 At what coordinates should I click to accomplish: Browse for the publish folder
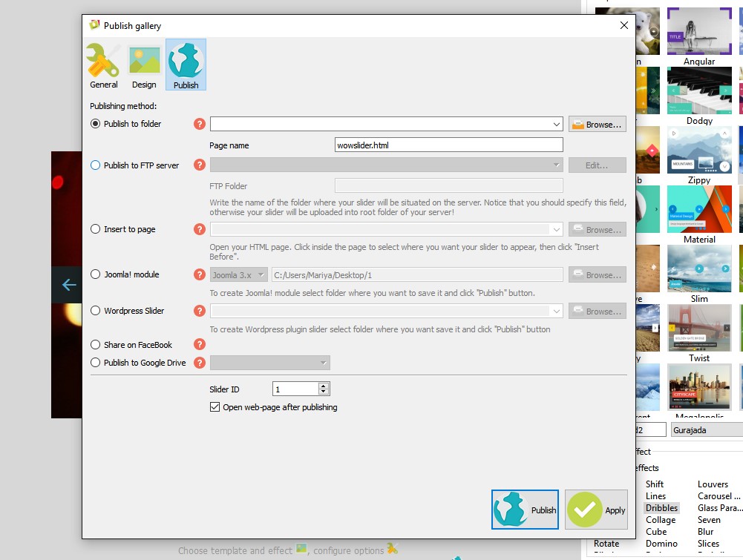[x=598, y=124]
